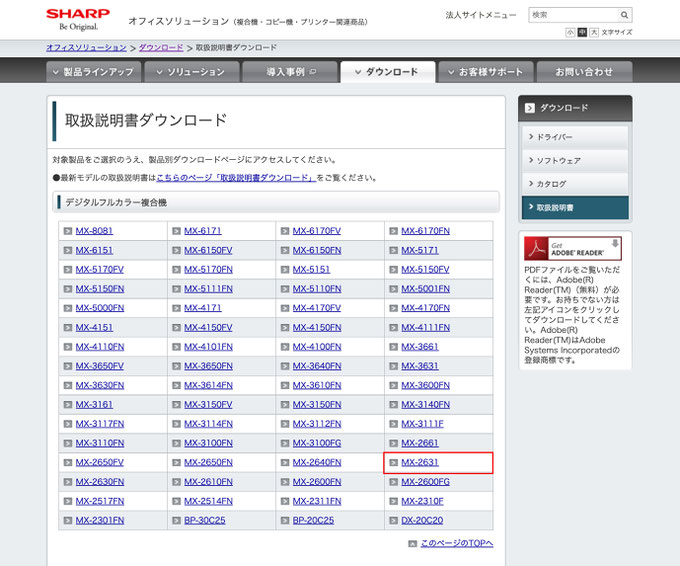This screenshot has height=566, width=680.
Task: Open the MX-6151 manual link
Action: tap(94, 250)
